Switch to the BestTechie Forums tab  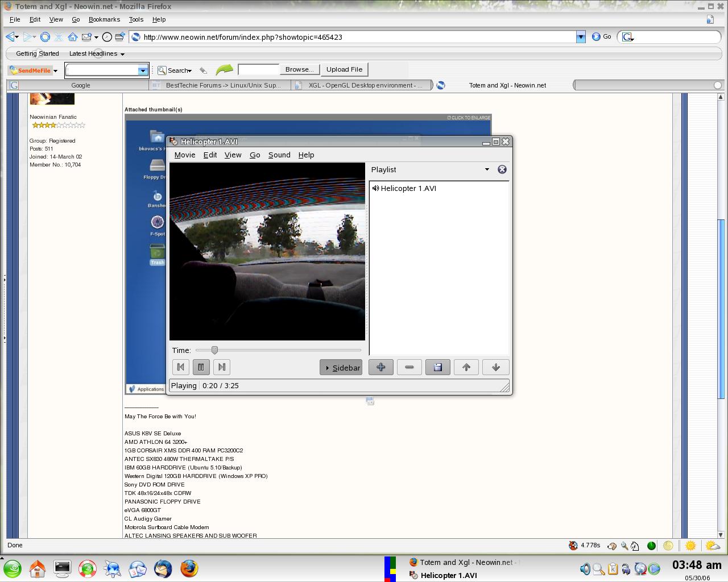point(220,85)
